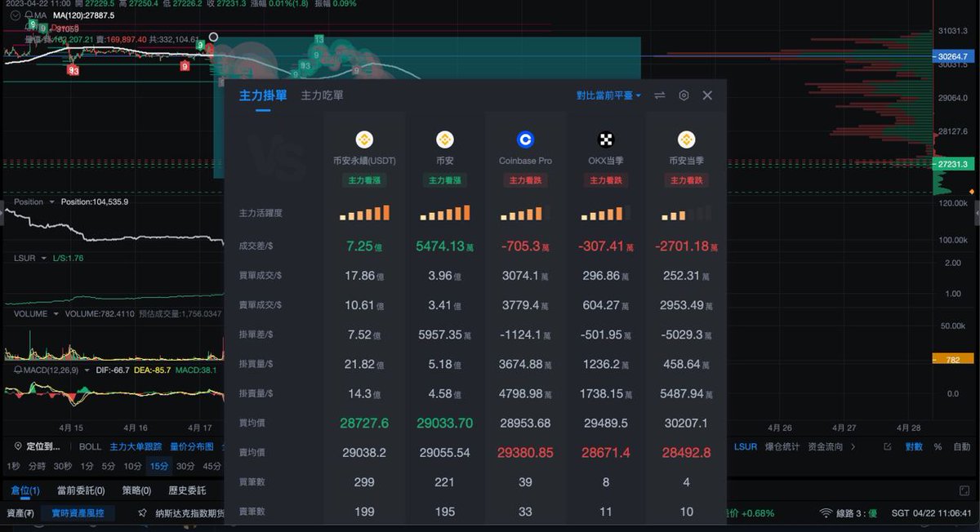Enable 自動 auto scale
980x532 pixels.
coord(962,446)
